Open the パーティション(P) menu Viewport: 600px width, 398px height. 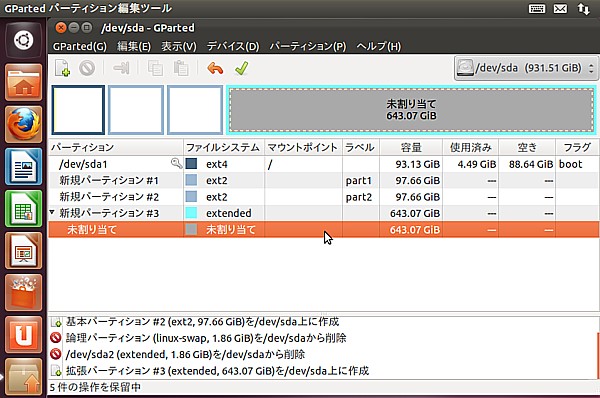308,46
